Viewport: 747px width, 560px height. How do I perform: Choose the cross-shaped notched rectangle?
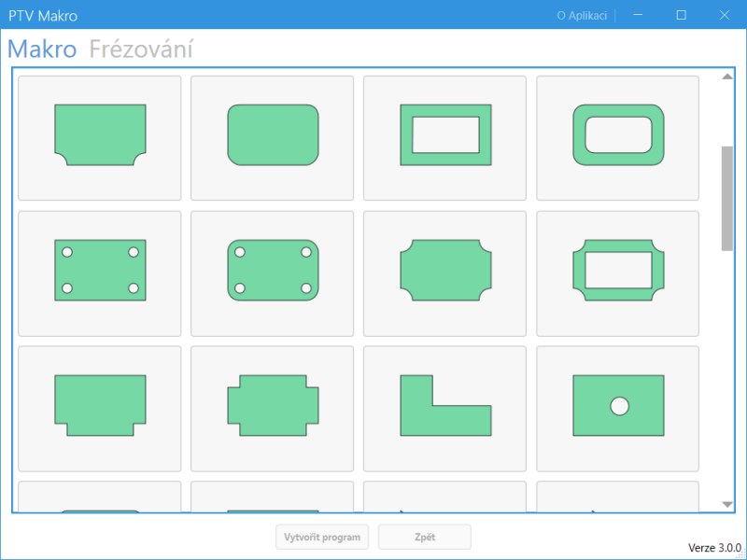point(273,408)
